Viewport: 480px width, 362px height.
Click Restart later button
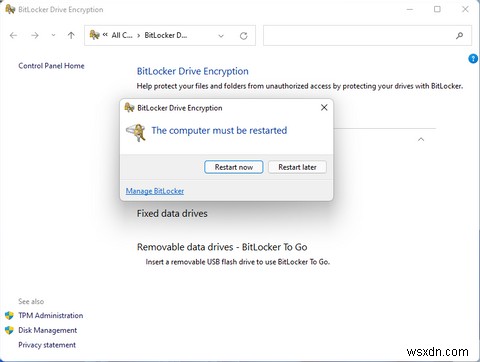(x=297, y=167)
